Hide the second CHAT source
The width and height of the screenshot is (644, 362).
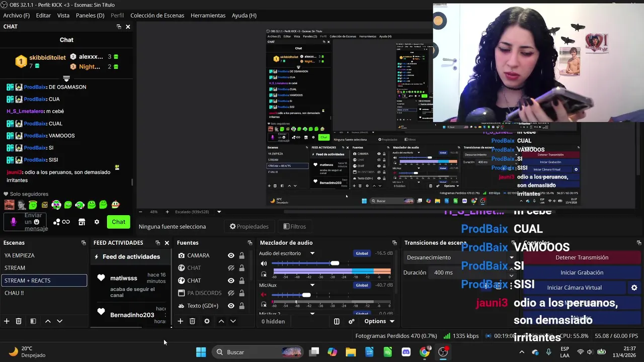coord(231,281)
